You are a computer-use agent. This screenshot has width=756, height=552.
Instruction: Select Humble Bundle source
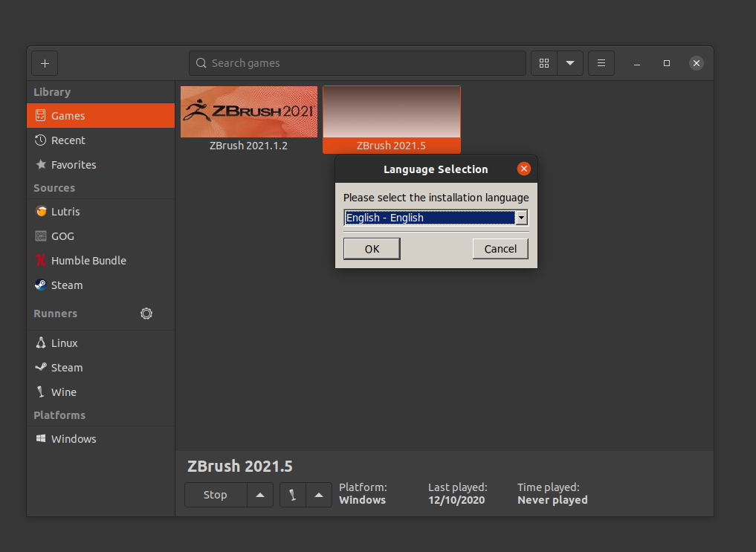click(x=101, y=261)
